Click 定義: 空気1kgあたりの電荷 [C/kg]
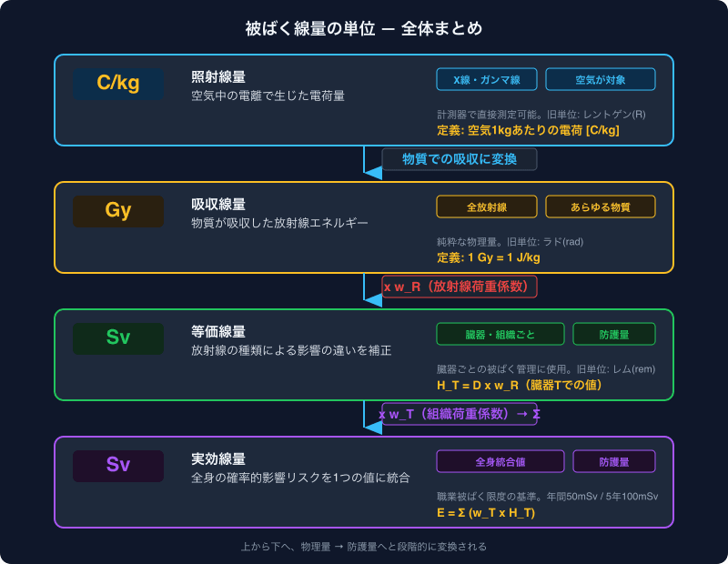728x564 pixels. 528,130
